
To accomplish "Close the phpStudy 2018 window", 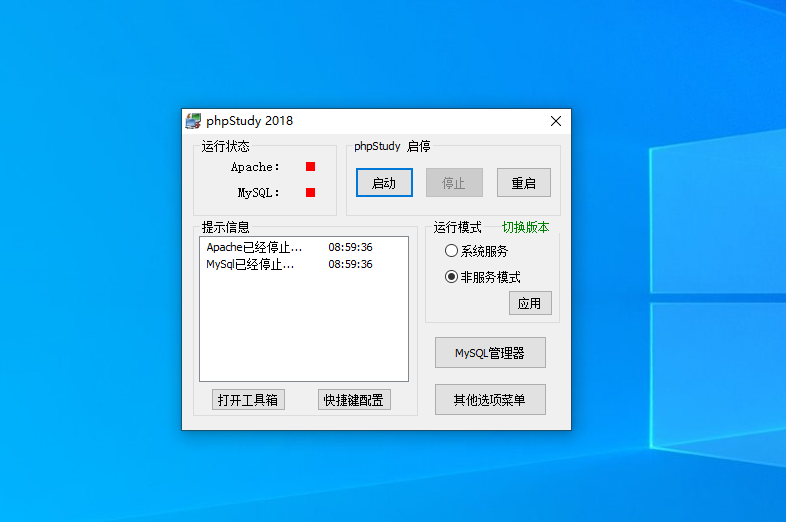I will tap(555, 121).
